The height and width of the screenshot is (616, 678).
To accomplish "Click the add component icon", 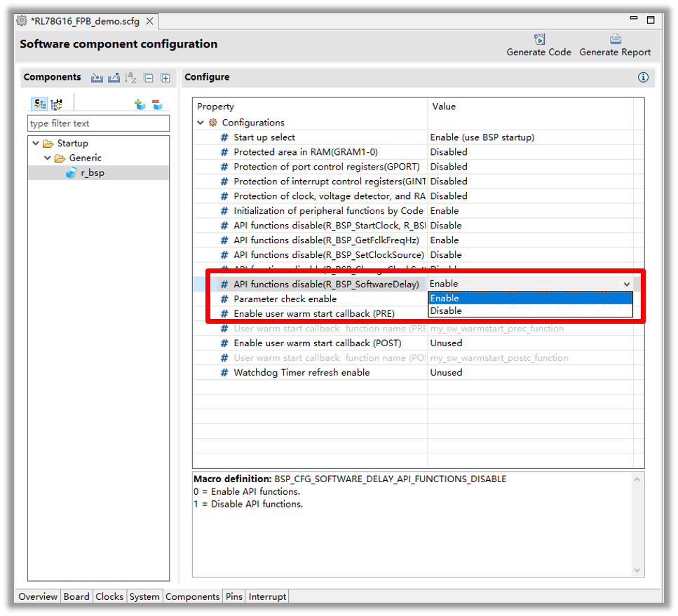I will coord(140,104).
